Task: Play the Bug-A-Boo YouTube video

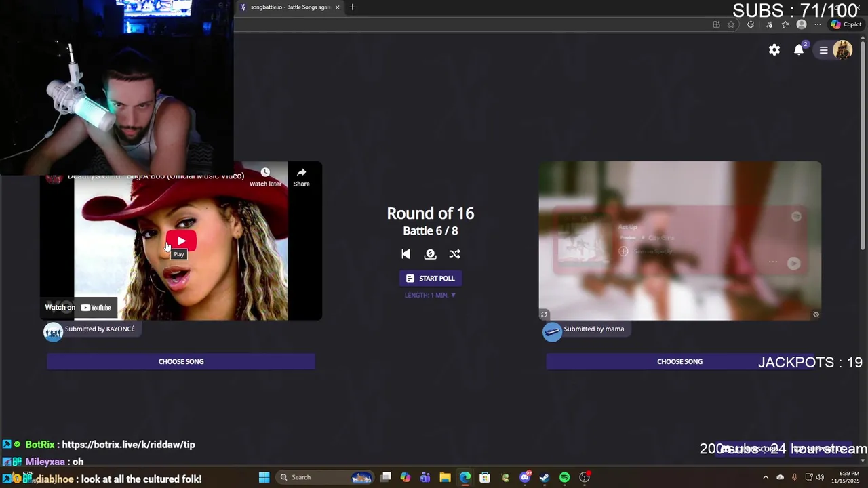Action: (x=181, y=241)
